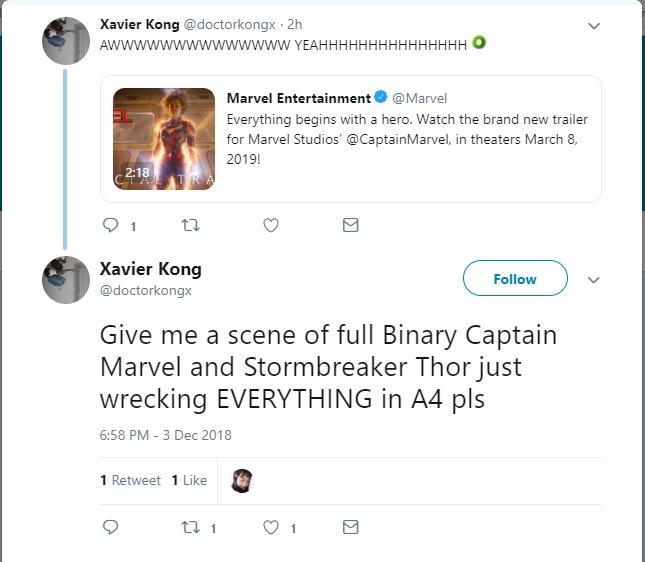This screenshot has height=562, width=645.
Task: View the 1 Like list
Action: pos(189,480)
